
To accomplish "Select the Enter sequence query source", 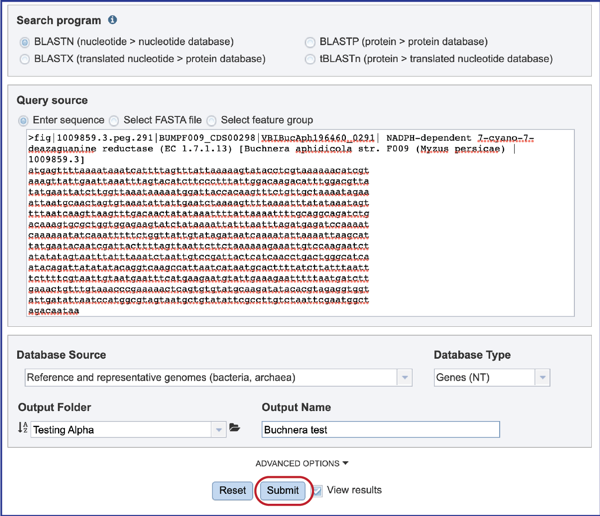I will click(x=23, y=121).
